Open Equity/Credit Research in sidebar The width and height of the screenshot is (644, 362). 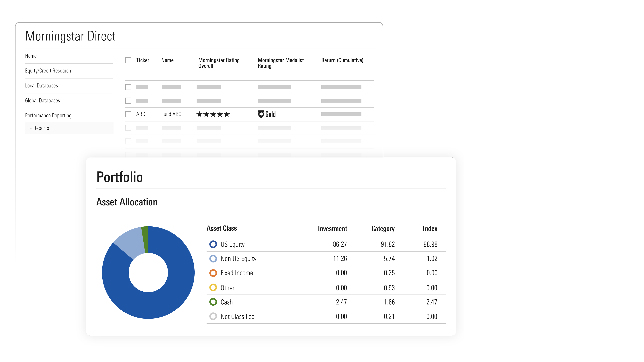point(48,71)
